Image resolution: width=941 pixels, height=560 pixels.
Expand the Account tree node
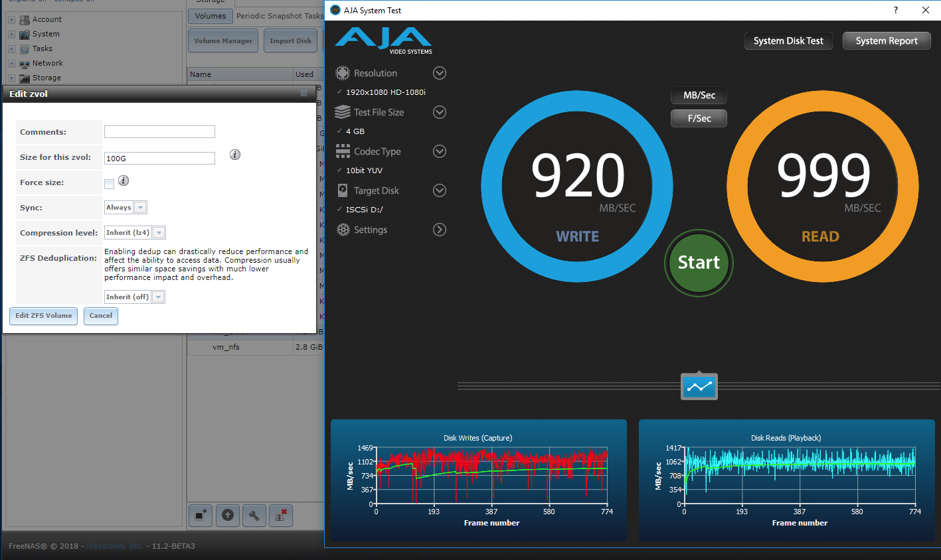(x=11, y=20)
